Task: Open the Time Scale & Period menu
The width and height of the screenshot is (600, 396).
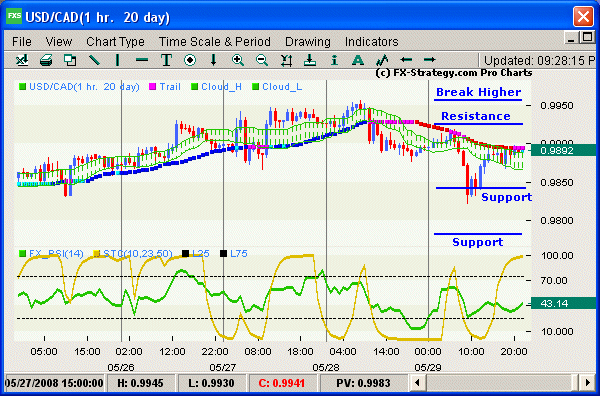Action: (x=215, y=42)
